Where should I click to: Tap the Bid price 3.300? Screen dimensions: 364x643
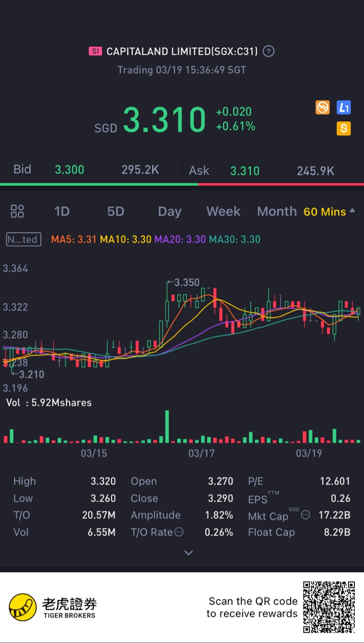[69, 169]
